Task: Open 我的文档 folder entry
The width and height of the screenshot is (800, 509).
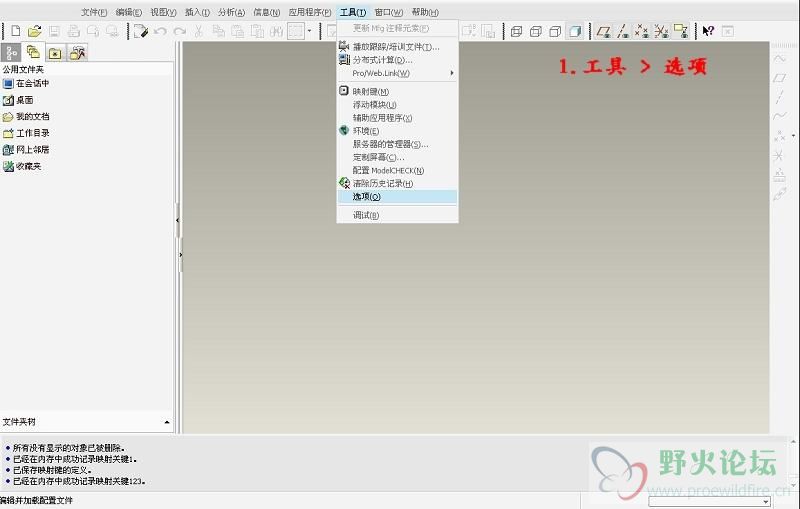Action: 26,117
